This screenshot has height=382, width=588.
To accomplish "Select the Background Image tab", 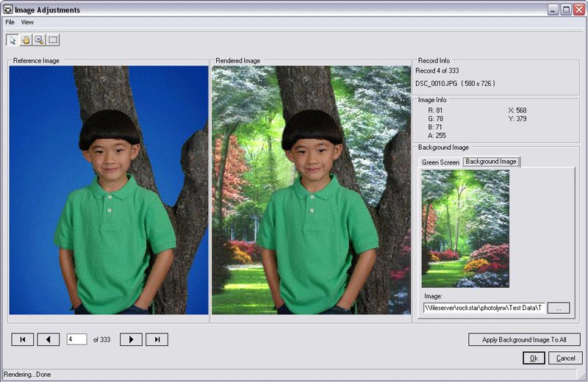I will point(491,162).
